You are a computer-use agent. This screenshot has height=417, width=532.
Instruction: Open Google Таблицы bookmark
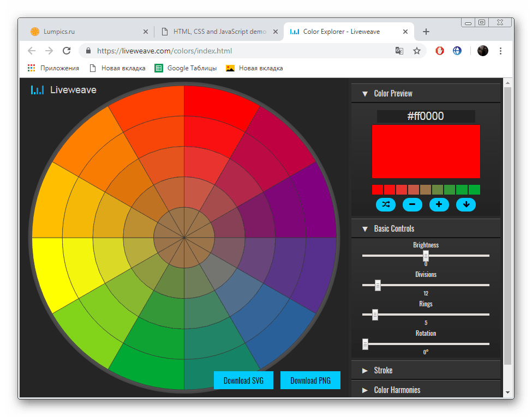pyautogui.click(x=186, y=68)
